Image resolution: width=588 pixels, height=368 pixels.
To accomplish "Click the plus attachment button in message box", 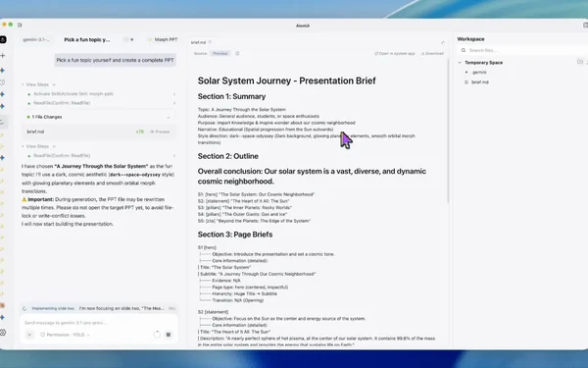I will (x=29, y=335).
